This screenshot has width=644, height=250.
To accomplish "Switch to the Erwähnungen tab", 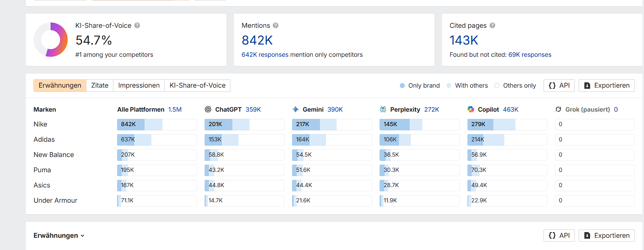I will point(60,85).
